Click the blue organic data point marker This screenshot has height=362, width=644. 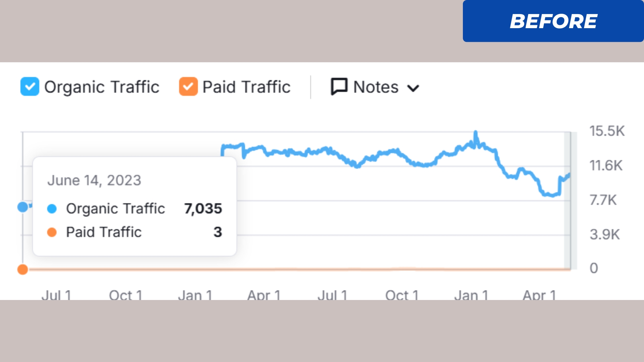22,207
